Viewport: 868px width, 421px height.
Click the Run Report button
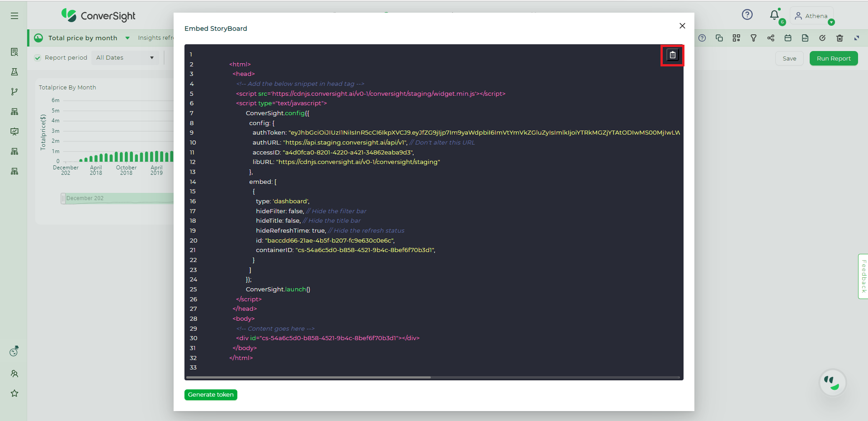[834, 58]
